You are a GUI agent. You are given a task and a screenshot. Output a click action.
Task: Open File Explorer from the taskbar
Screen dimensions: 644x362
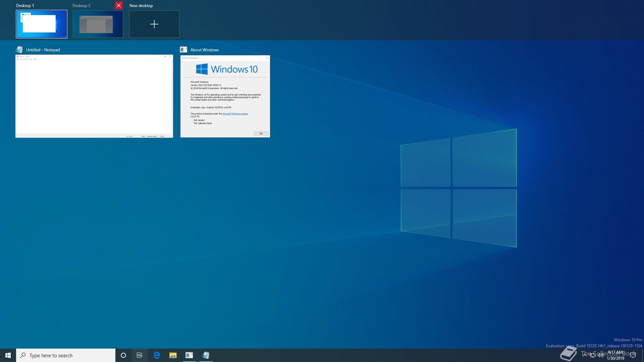173,355
